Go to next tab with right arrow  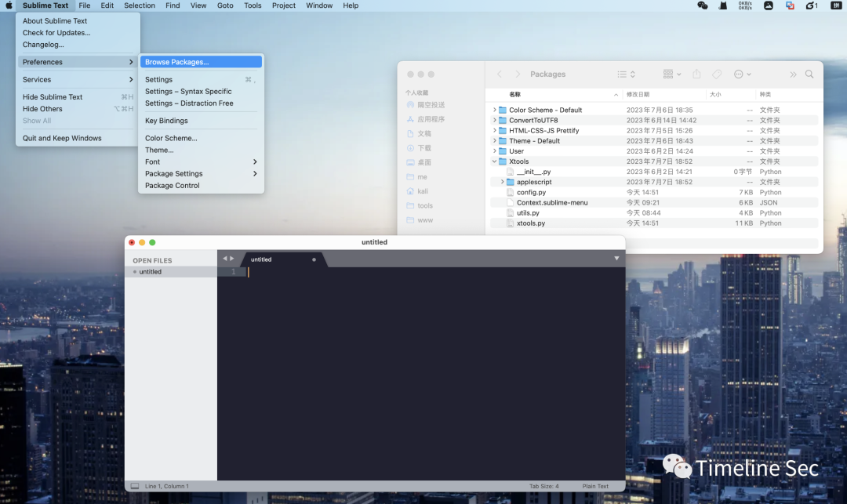232,259
